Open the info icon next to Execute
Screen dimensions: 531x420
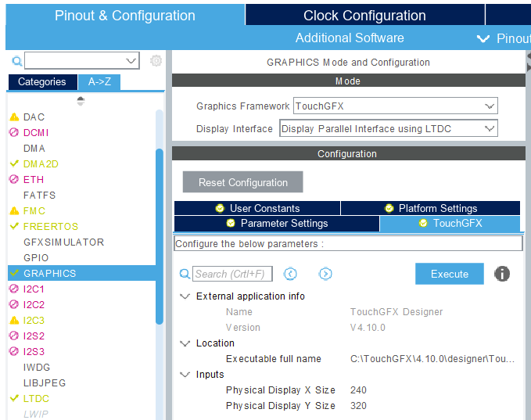(502, 274)
